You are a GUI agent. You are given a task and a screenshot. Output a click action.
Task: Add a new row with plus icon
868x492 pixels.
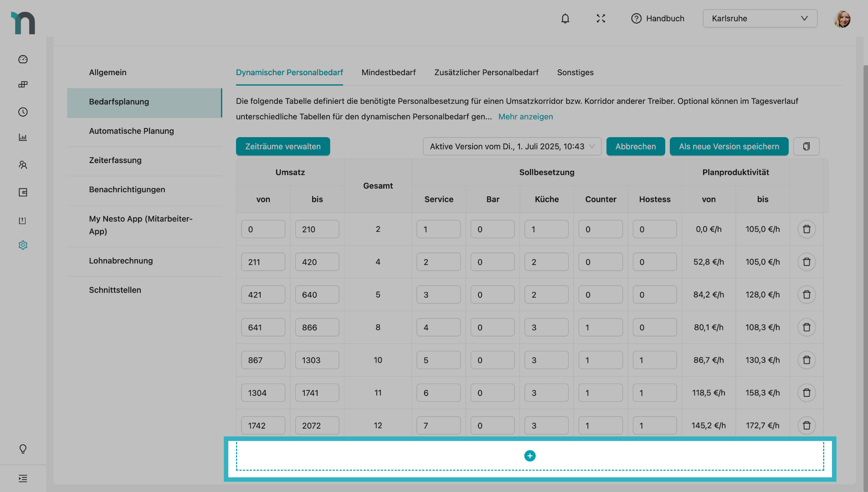529,456
